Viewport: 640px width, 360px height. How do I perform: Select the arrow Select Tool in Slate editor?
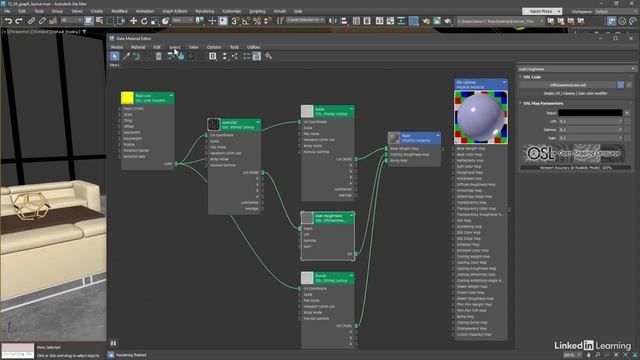coord(114,56)
